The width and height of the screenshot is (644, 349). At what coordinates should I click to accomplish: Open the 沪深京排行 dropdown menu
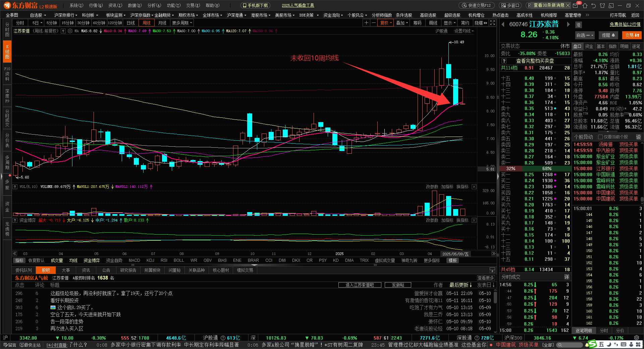click(65, 15)
